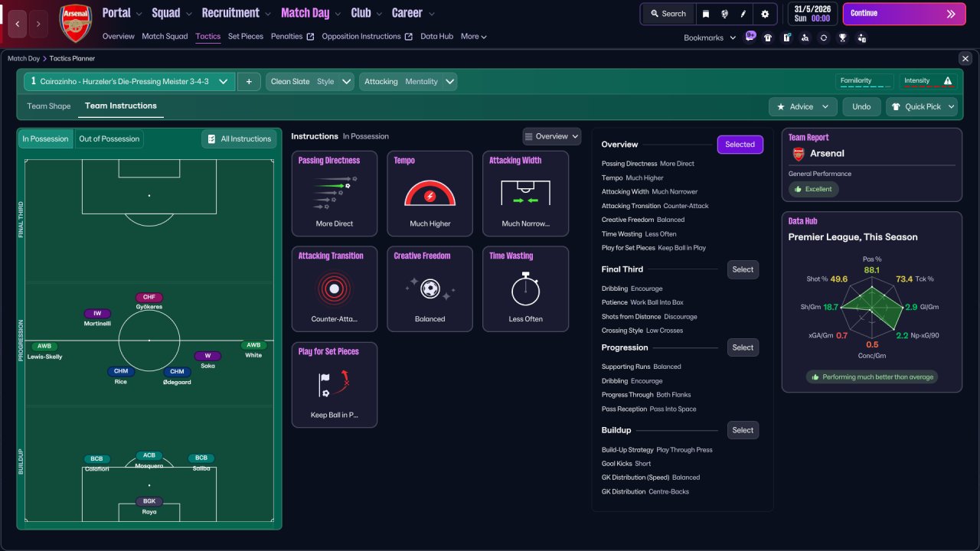This screenshot has width=980, height=551.
Task: Open the Creative Freedom instruction card
Action: point(430,289)
